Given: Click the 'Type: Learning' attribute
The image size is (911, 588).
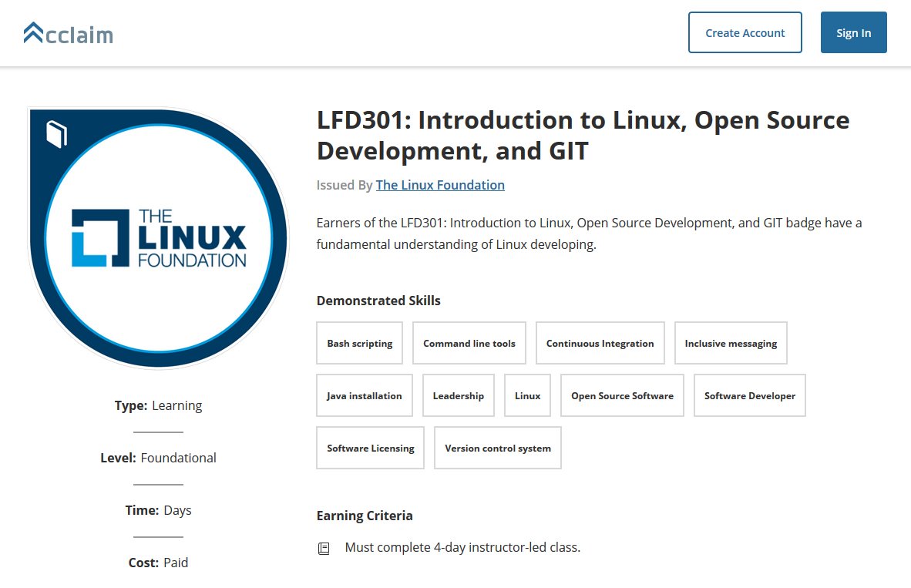Looking at the screenshot, I should pos(158,405).
